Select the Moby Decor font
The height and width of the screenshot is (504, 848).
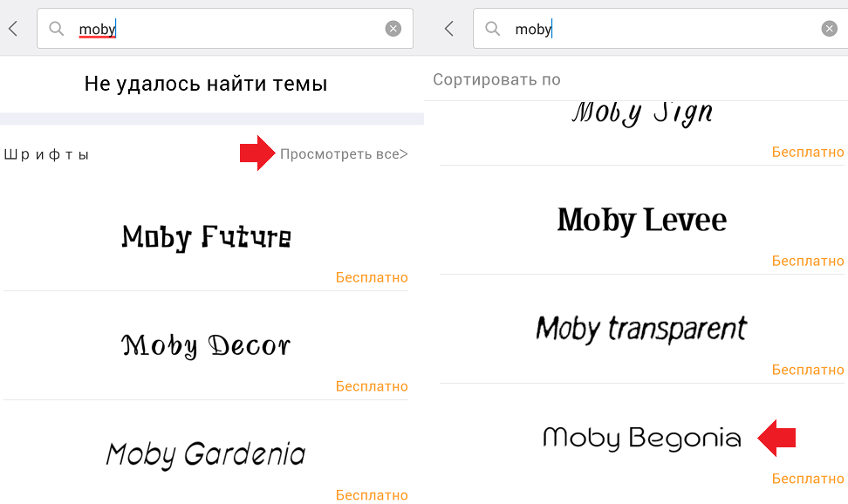click(206, 345)
